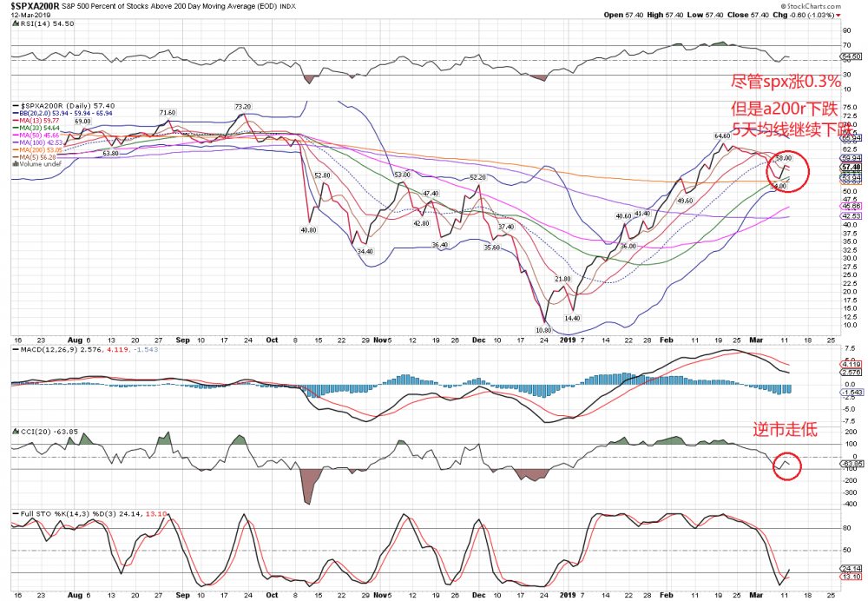Select the RSI(14) 54.50 indicator label
Screen dimensions: 868x601
47,23
